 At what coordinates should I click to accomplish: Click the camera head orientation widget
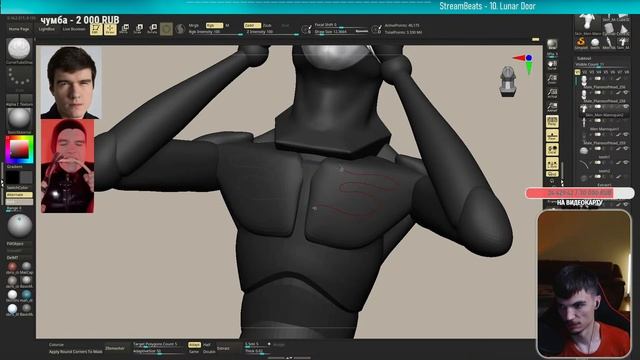point(508,81)
